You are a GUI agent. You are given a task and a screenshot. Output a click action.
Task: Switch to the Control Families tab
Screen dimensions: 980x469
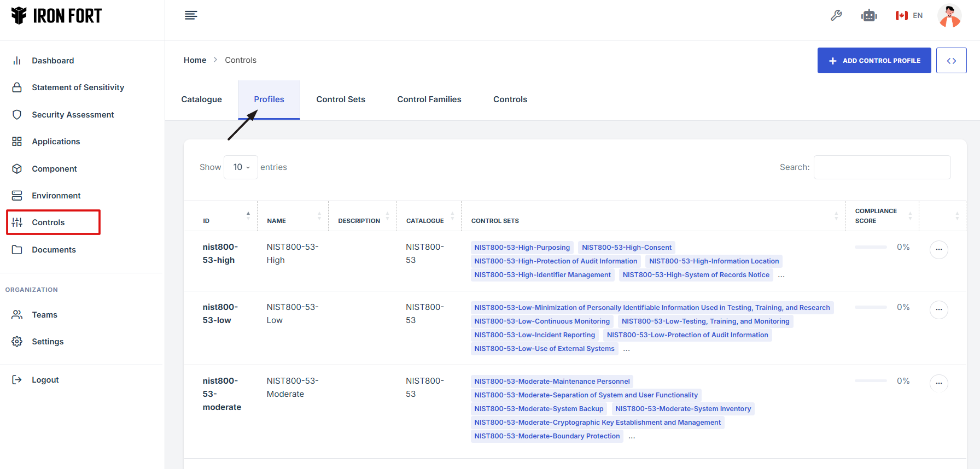[429, 99]
